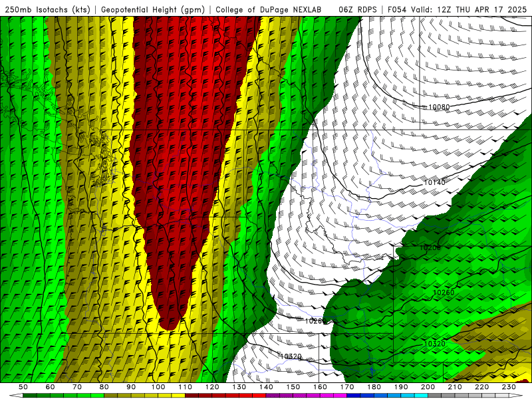The image size is (532, 399).
Task: Click the 'College of DuPage NEXLAB' label
Action: [x=269, y=9]
